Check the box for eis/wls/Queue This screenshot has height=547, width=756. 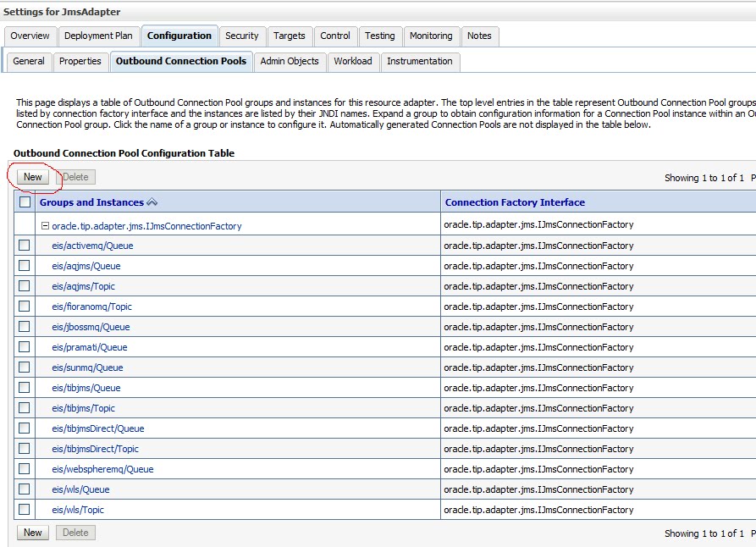pos(24,489)
